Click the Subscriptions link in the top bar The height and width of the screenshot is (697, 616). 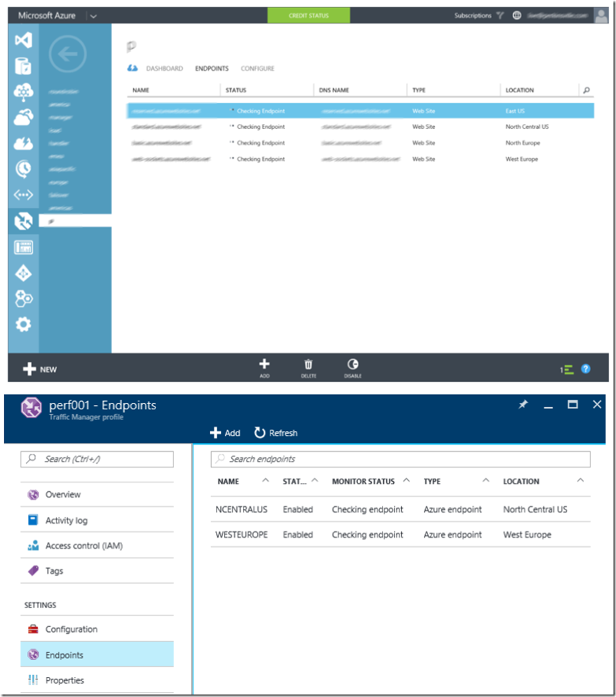[473, 16]
